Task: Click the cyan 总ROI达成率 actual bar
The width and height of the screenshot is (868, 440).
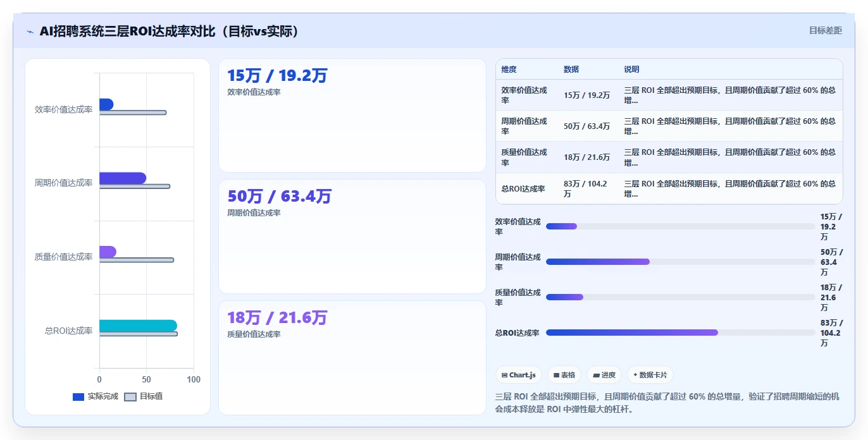Action: click(138, 326)
